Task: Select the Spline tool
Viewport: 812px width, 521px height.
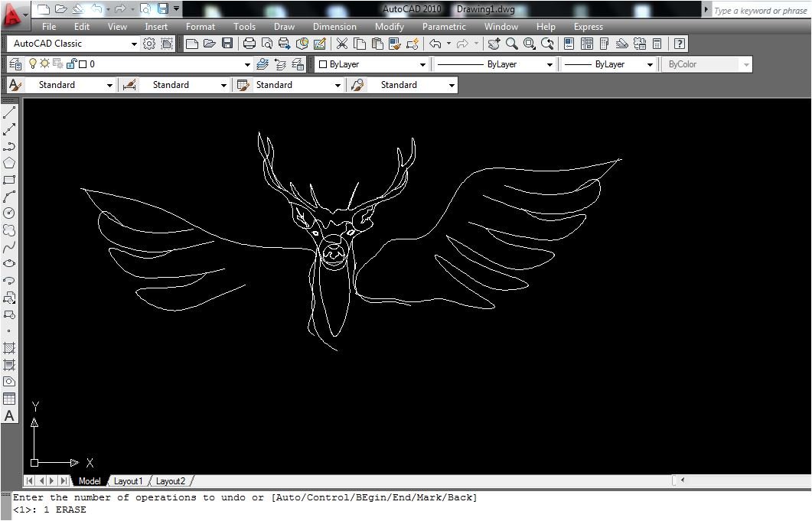Action: 9,246
